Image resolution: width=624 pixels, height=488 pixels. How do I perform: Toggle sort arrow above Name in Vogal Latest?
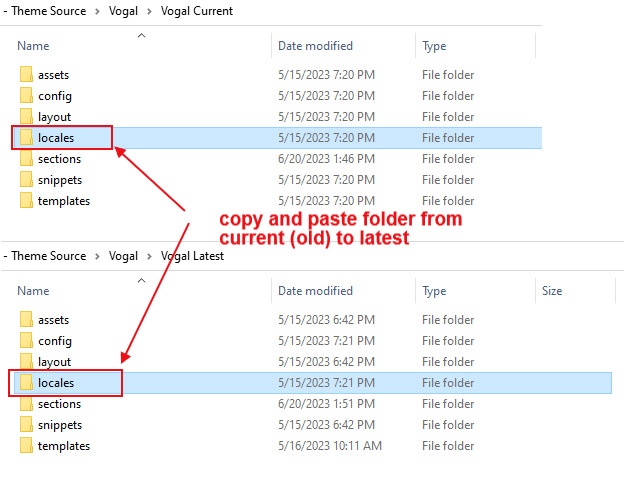pos(141,281)
